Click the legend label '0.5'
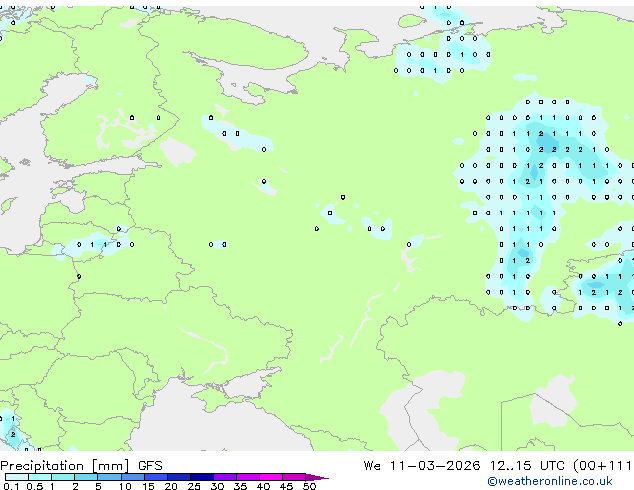The height and width of the screenshot is (490, 634). (x=35, y=486)
